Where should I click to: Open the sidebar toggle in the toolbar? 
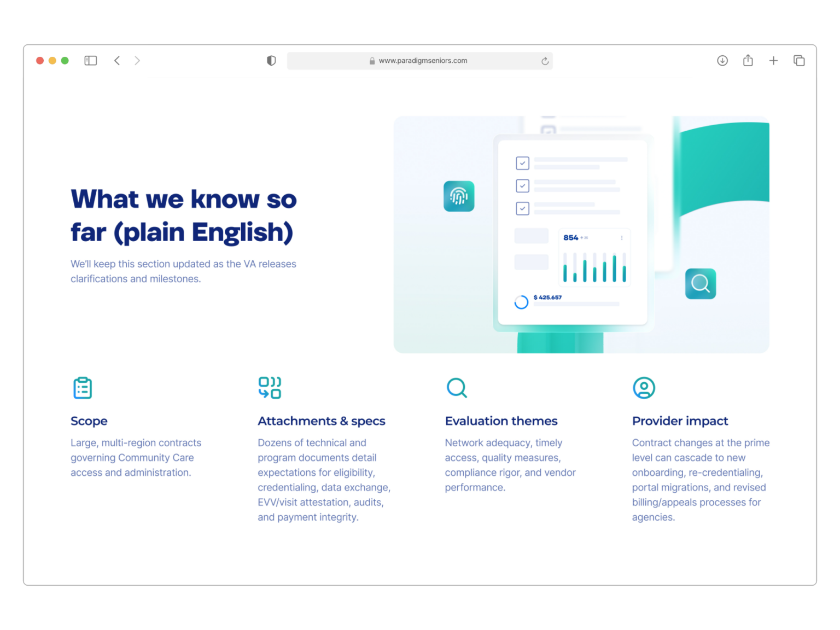click(91, 60)
